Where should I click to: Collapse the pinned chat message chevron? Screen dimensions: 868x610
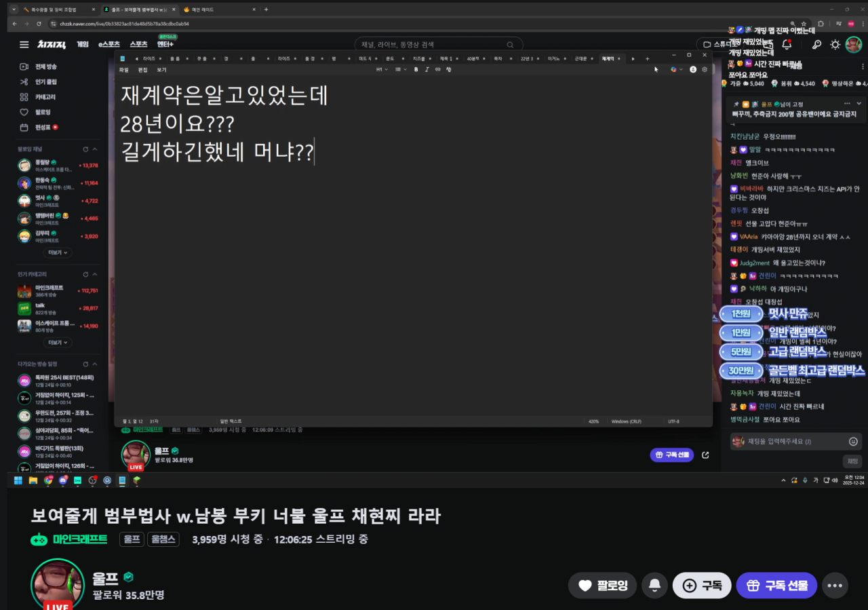(x=859, y=104)
